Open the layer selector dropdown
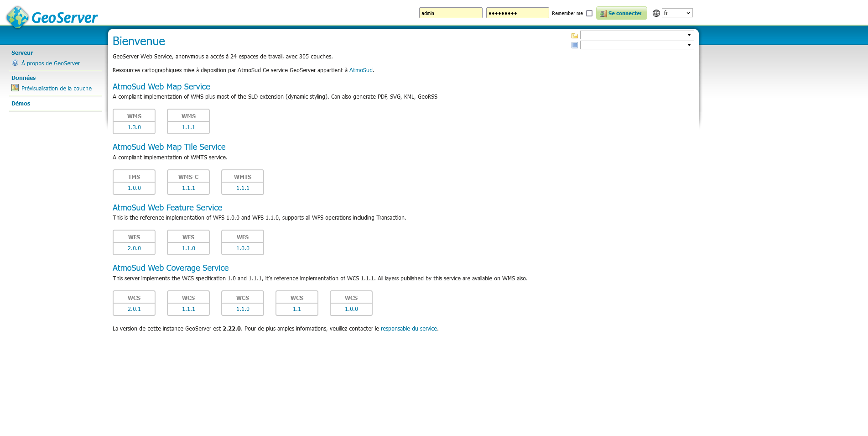 637,45
